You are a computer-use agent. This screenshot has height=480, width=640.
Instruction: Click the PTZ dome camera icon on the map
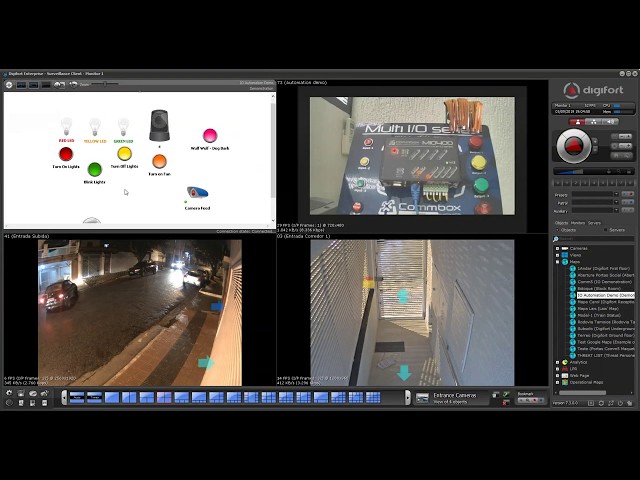point(159,125)
